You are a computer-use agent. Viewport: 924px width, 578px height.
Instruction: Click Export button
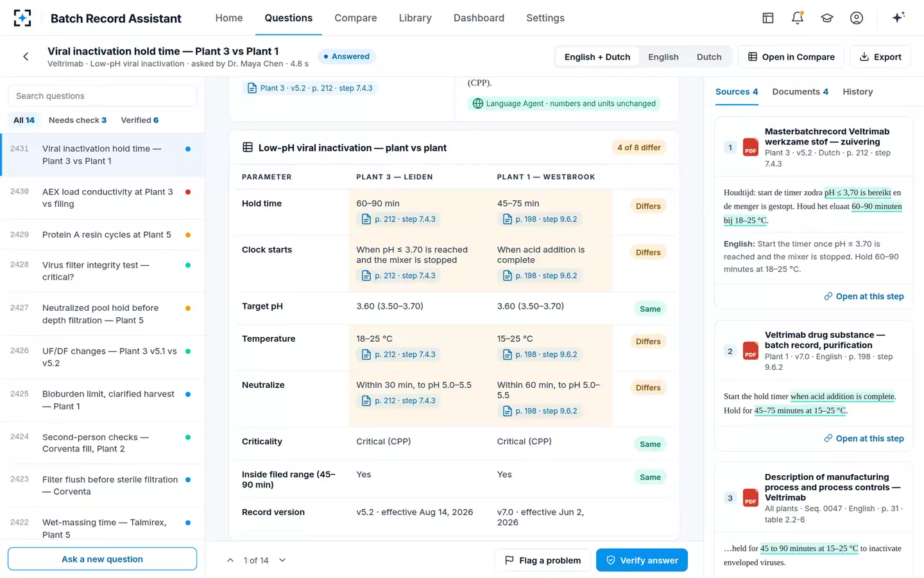pos(880,57)
